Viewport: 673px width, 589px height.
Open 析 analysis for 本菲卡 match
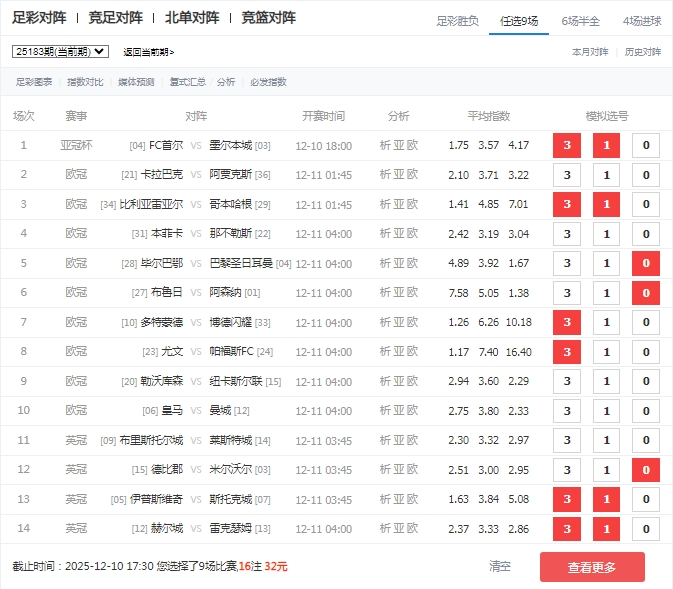[x=385, y=234]
